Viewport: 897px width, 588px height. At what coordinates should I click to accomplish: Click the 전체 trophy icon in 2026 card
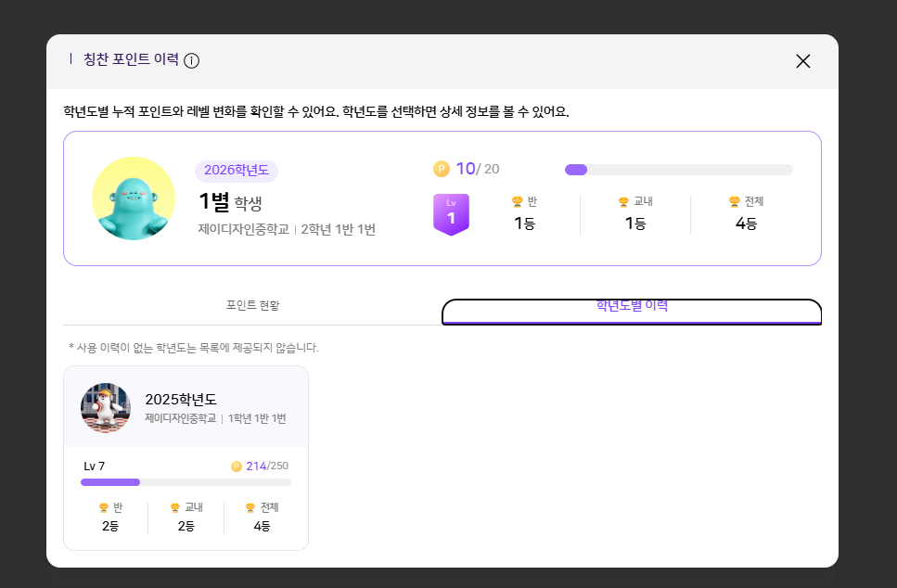[734, 201]
